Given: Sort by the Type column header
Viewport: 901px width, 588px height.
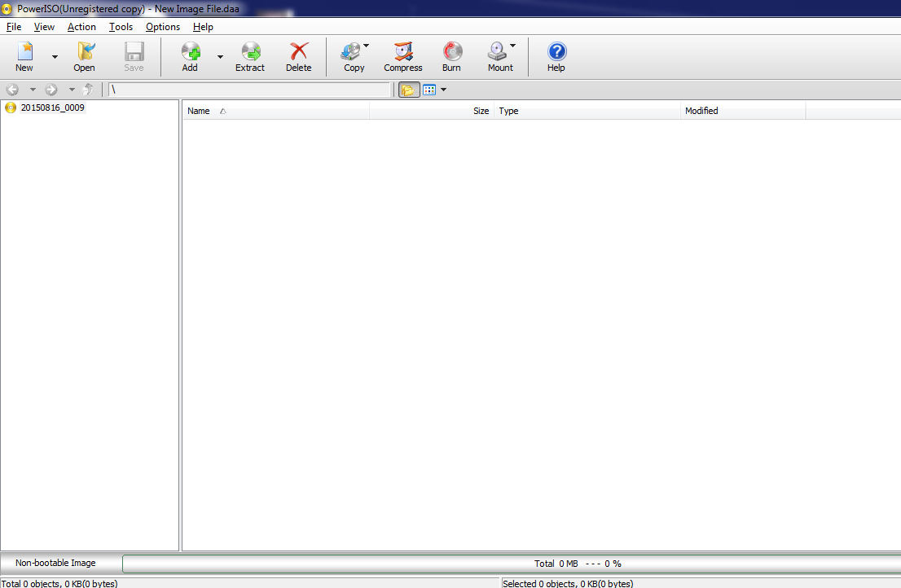Looking at the screenshot, I should point(587,111).
